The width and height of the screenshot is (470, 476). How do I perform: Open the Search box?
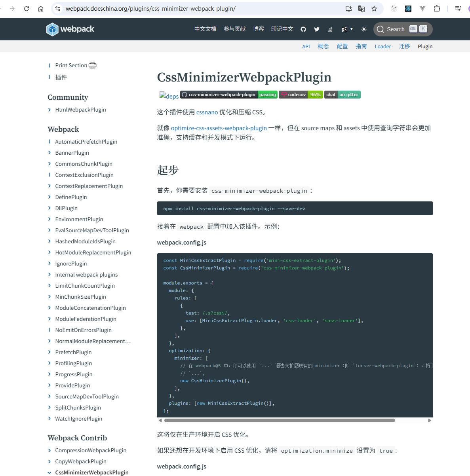[403, 29]
